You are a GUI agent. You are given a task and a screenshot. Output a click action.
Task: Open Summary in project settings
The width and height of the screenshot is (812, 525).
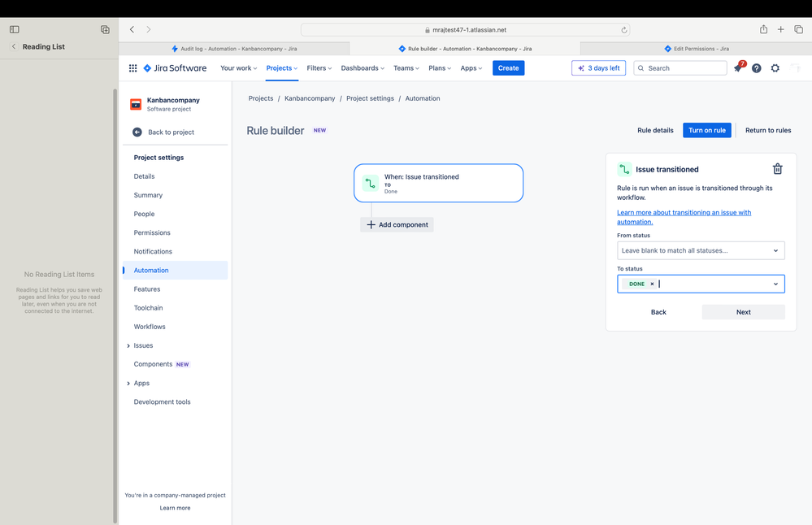148,195
